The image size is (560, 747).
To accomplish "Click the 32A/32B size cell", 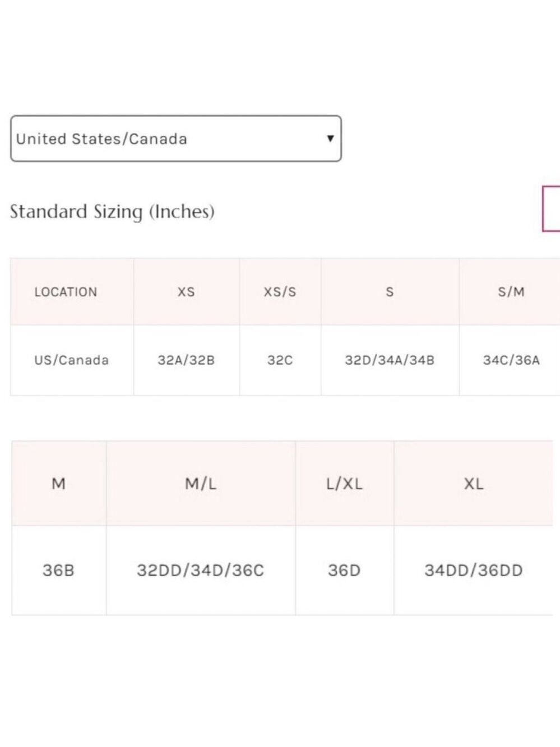I will (x=187, y=360).
